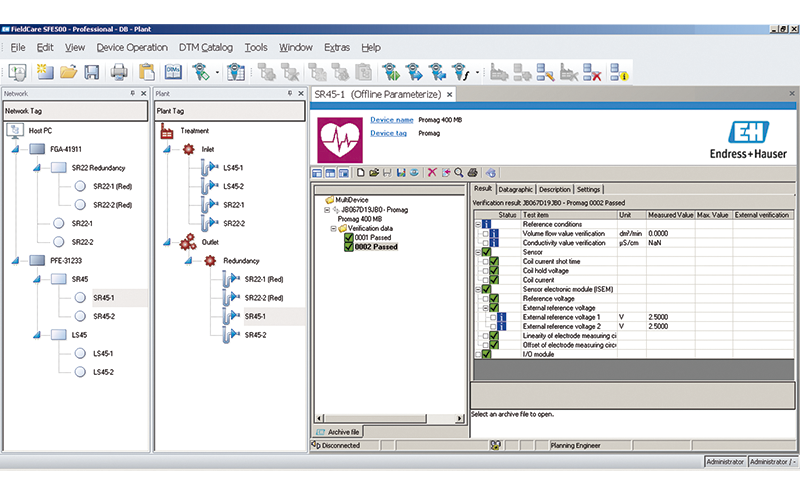Screen dimensions: 800x495
Task: Click the magnifier search icon in DTM toolbar
Action: [459, 172]
